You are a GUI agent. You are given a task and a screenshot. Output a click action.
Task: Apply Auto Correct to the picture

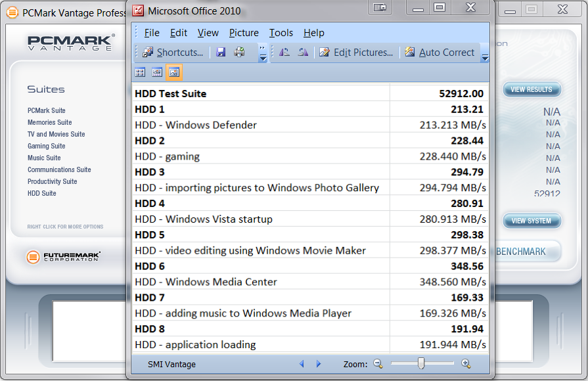(x=439, y=53)
